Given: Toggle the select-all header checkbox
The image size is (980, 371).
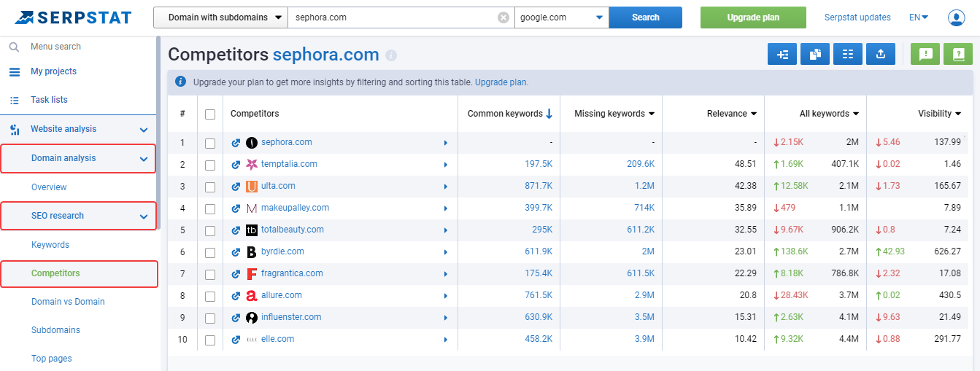Looking at the screenshot, I should pyautogui.click(x=210, y=114).
